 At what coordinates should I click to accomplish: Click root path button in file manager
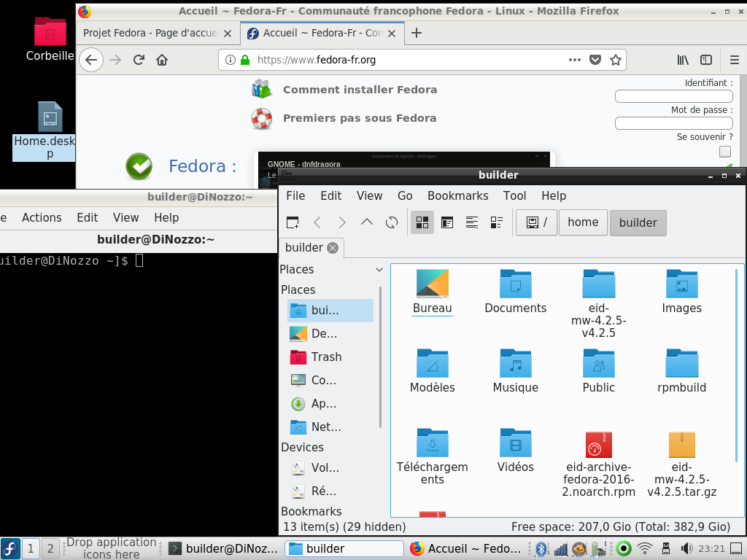[536, 222]
